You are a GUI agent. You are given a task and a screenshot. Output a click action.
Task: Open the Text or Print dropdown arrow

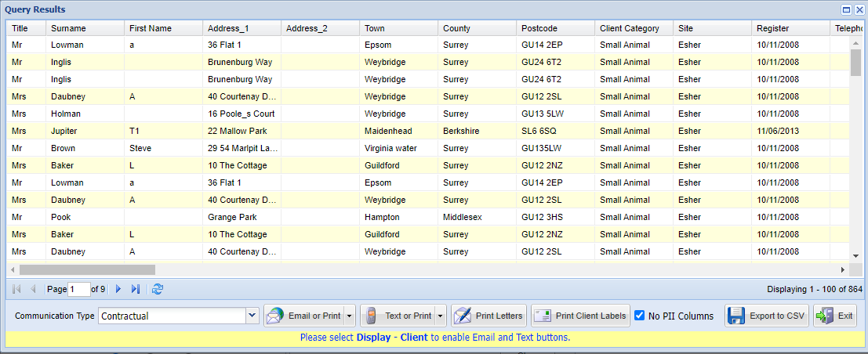click(x=440, y=316)
